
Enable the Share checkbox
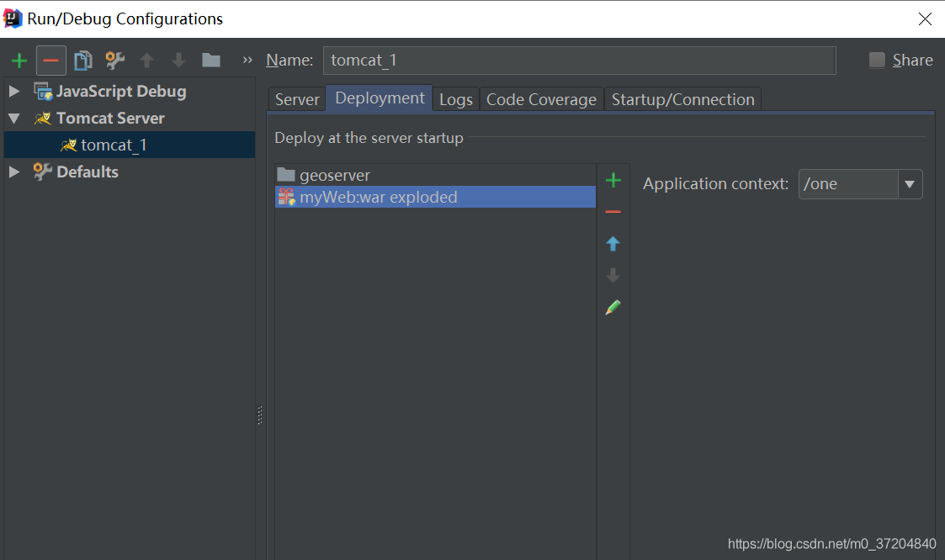878,61
